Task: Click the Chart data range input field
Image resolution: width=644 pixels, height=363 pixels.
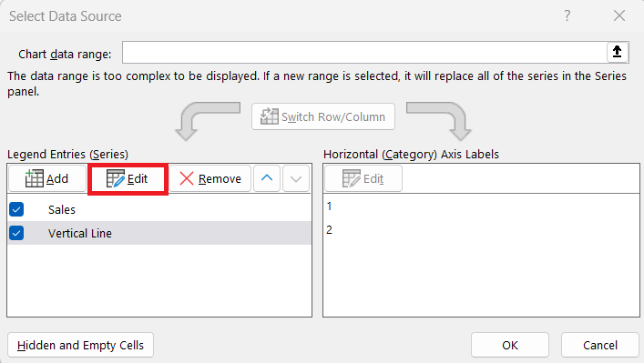Action: tap(364, 52)
